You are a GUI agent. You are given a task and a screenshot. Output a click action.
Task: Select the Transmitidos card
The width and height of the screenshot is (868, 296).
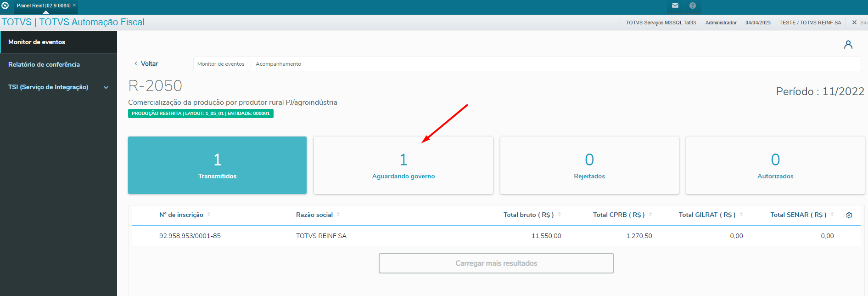217,165
